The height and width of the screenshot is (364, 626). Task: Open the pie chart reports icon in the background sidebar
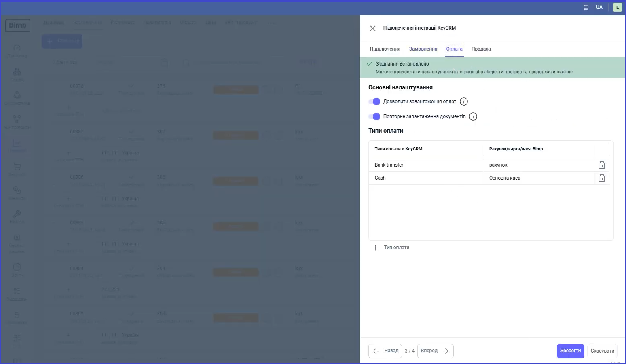(17, 267)
